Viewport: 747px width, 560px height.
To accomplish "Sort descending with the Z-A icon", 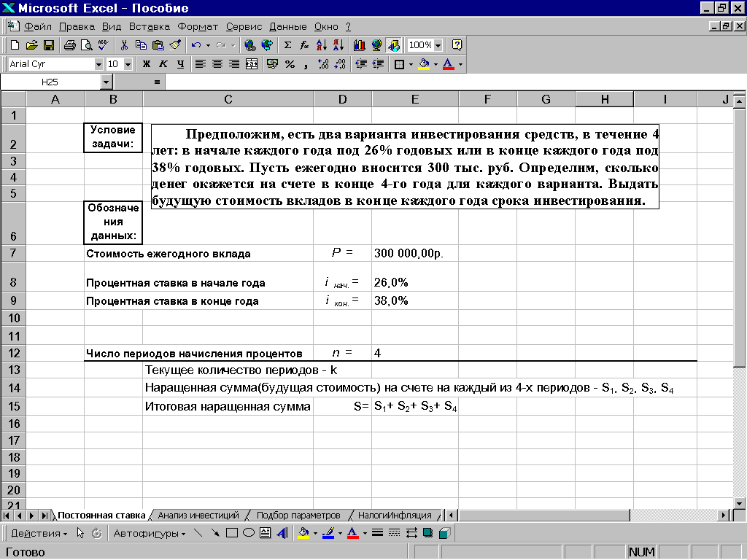I will pyautogui.click(x=338, y=45).
